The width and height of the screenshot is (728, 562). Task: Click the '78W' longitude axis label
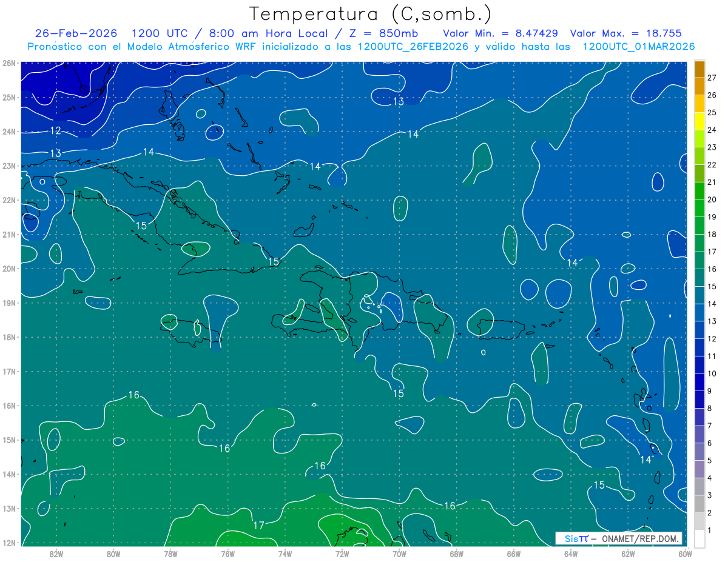point(170,554)
